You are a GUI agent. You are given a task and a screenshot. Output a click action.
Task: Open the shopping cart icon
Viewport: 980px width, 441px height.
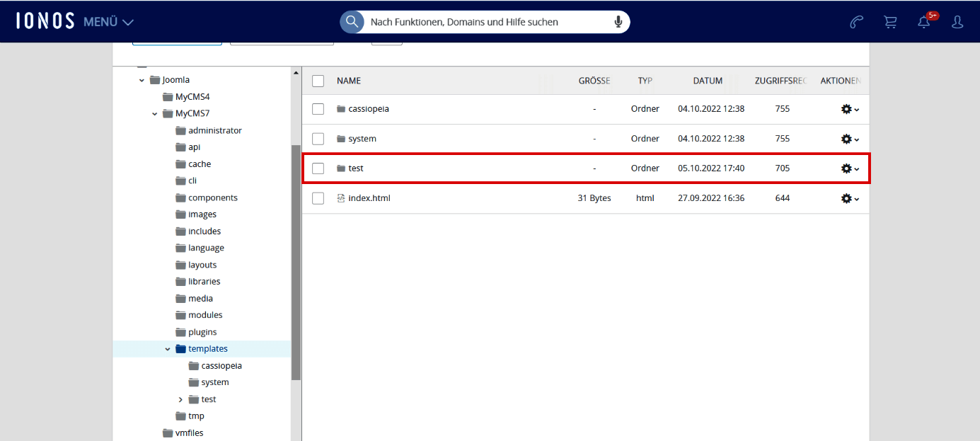(x=890, y=22)
